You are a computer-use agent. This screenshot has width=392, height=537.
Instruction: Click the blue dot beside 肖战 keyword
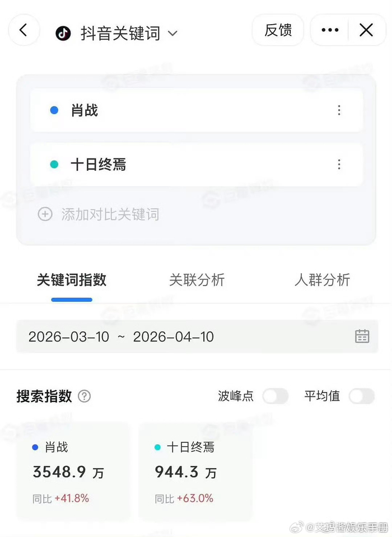(54, 110)
